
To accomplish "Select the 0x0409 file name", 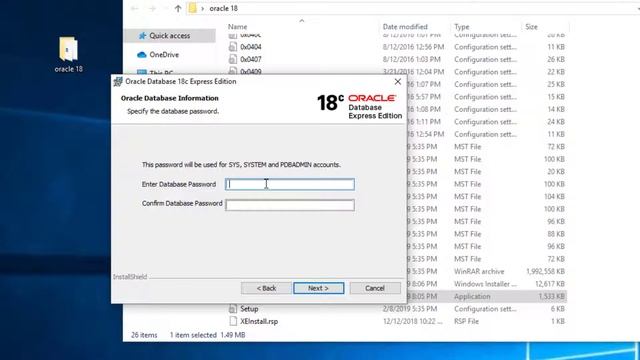I will click(251, 71).
